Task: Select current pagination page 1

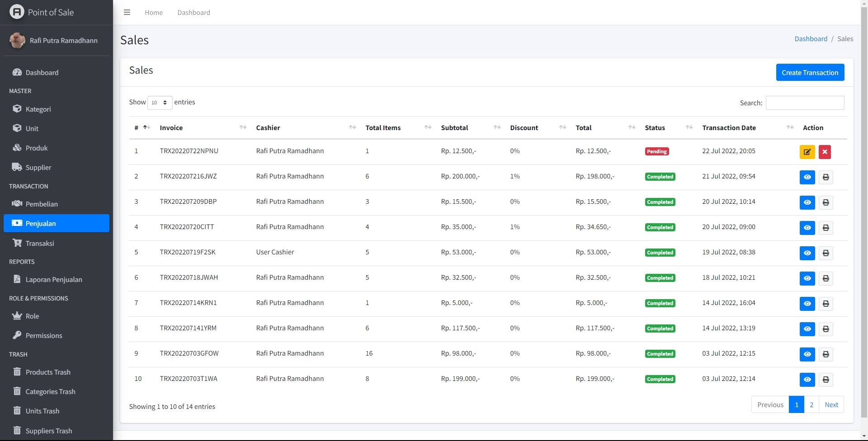Action: [797, 404]
